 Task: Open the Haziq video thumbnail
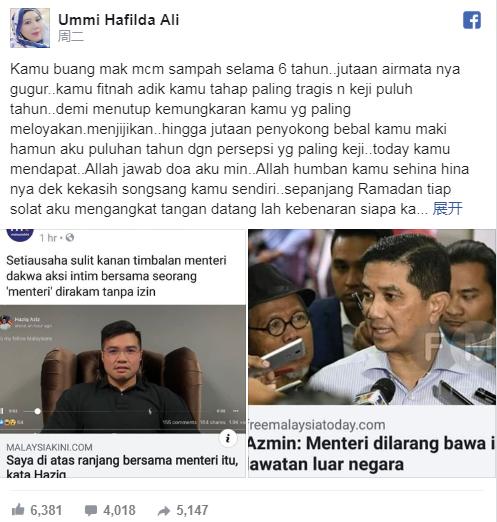[x=123, y=369]
